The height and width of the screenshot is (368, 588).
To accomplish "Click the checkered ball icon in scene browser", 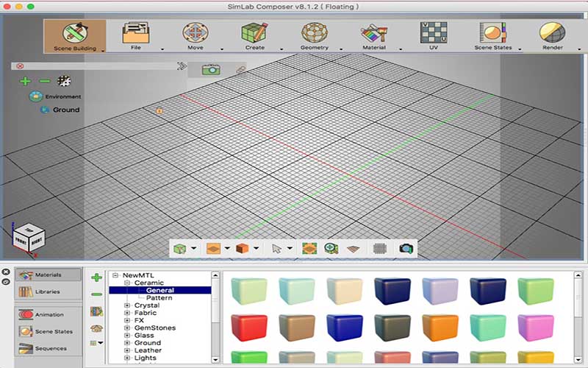I will click(x=64, y=81).
